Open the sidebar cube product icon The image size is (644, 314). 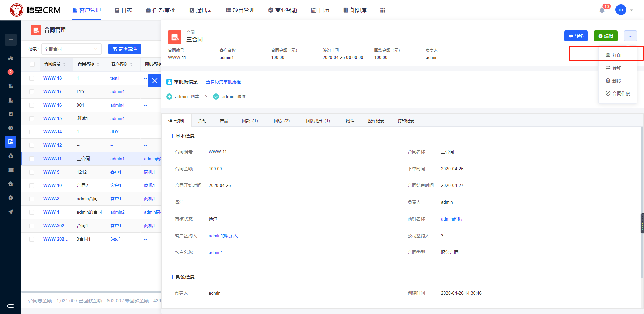(x=11, y=198)
